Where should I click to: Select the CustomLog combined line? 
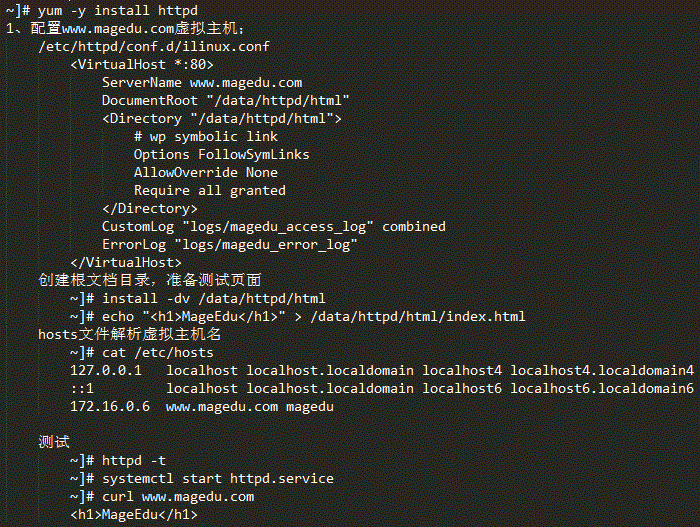(274, 226)
